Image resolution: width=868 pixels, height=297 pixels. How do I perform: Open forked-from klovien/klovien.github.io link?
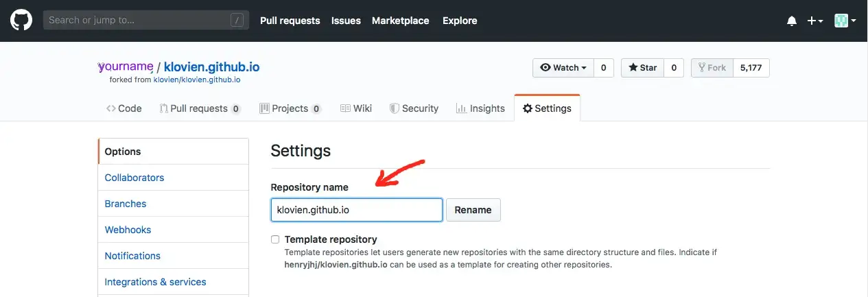[x=197, y=80]
